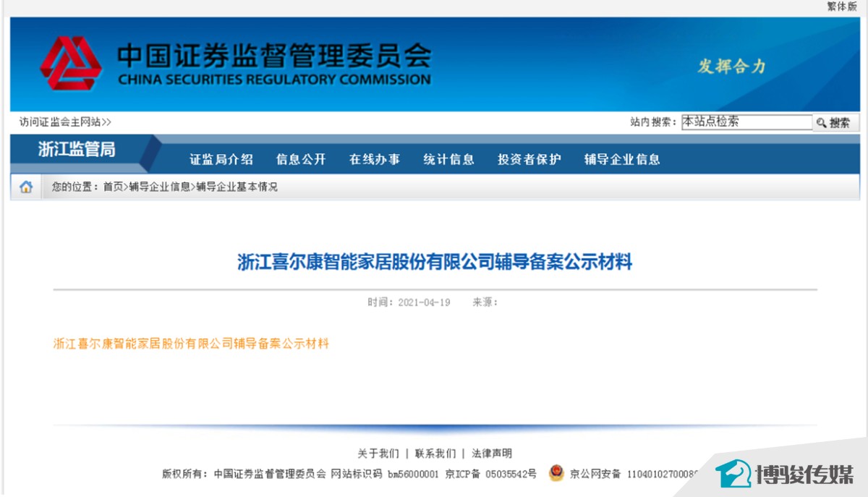868x497 pixels.
Task: Click the date 2021-04-19 text
Action: click(x=424, y=302)
